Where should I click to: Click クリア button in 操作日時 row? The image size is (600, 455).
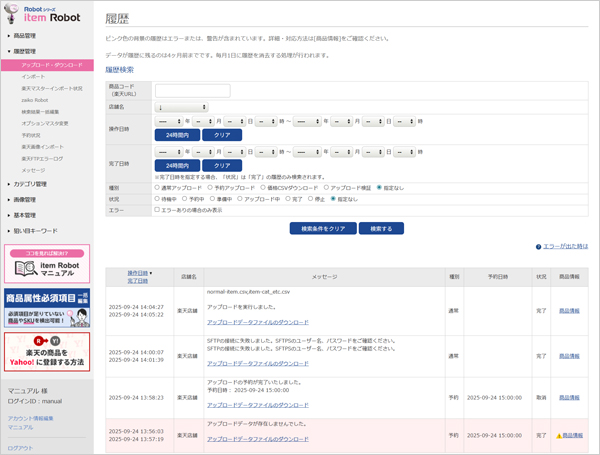tap(222, 135)
